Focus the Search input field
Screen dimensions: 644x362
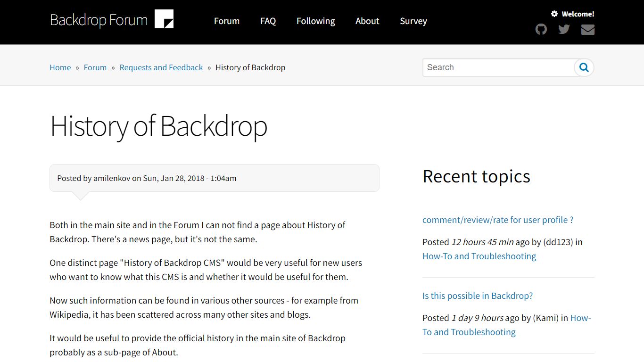coord(498,67)
